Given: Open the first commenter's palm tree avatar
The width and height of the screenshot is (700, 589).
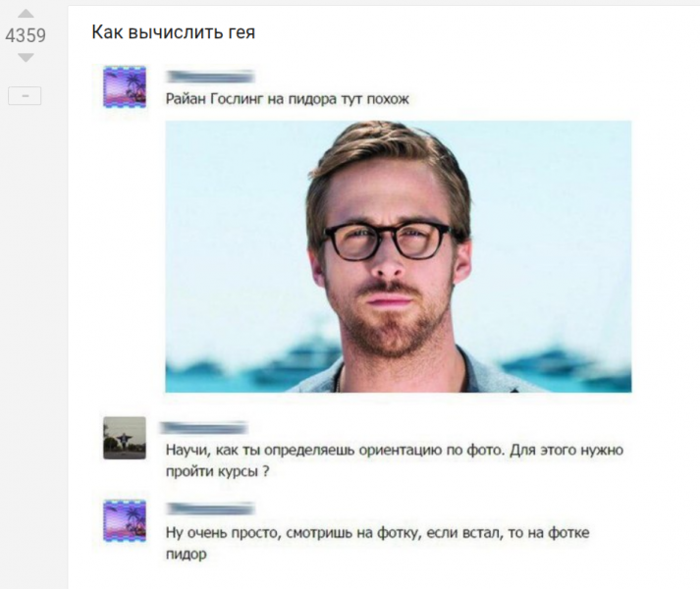Looking at the screenshot, I should [125, 86].
